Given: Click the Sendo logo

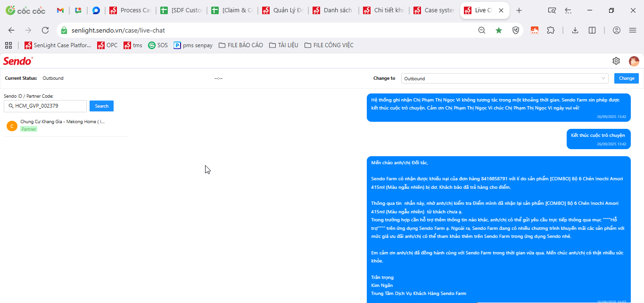Looking at the screenshot, I should click(x=18, y=61).
